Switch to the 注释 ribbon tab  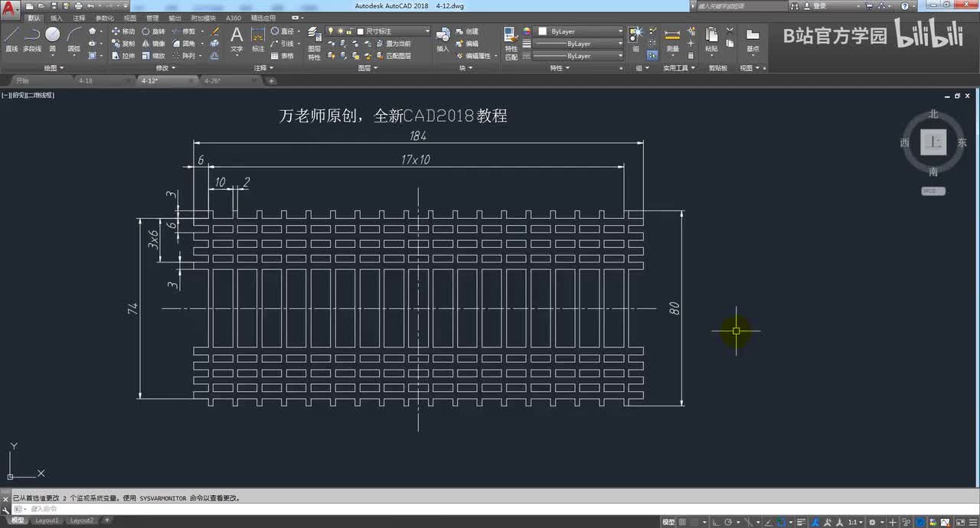(x=79, y=18)
